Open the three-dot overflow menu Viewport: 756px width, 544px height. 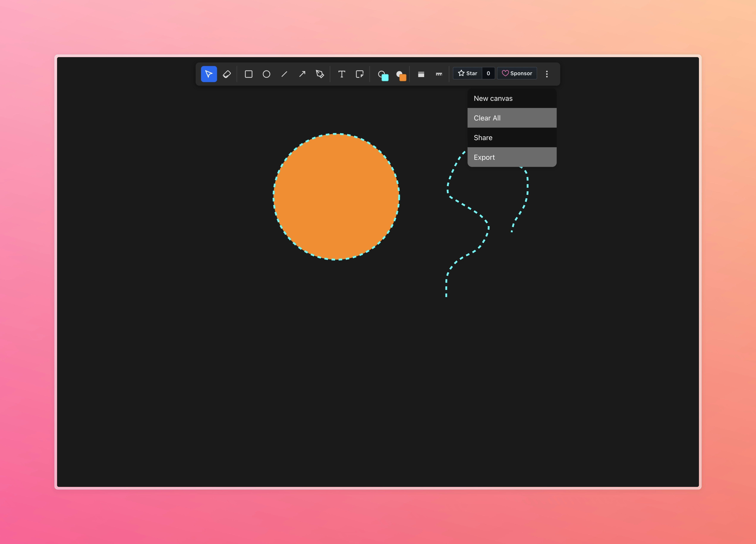click(547, 74)
